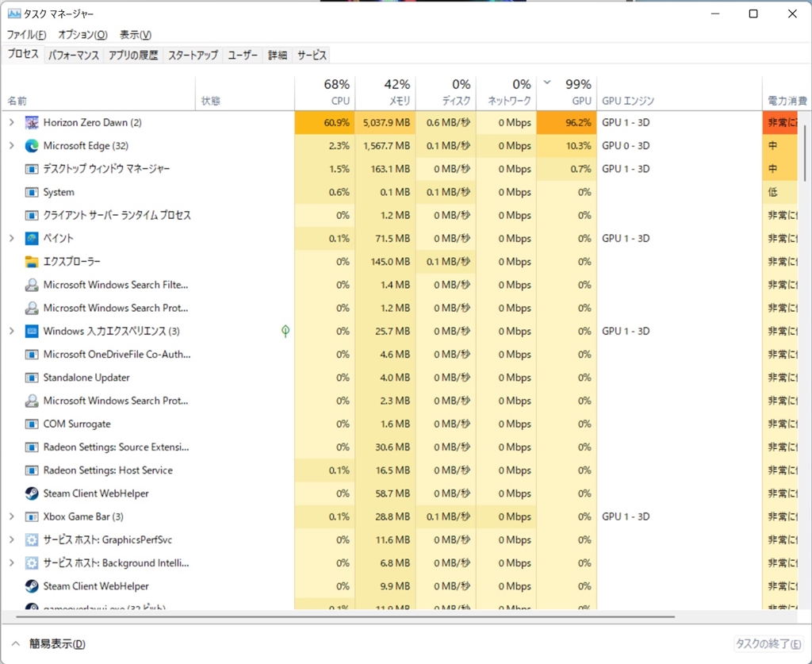Viewport: 812px width, 664px height.
Task: Select the 145.0 MB memory cell
Action: tap(385, 262)
